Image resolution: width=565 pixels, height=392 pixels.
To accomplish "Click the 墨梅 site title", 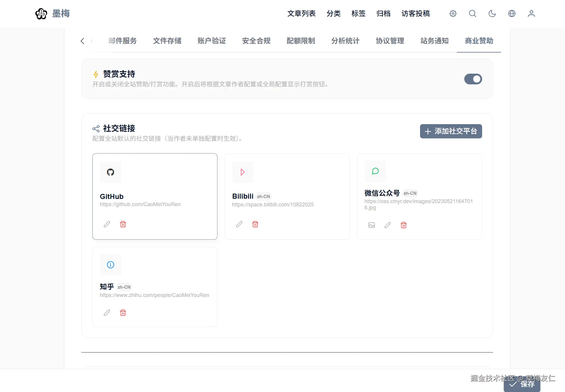I will (x=61, y=14).
